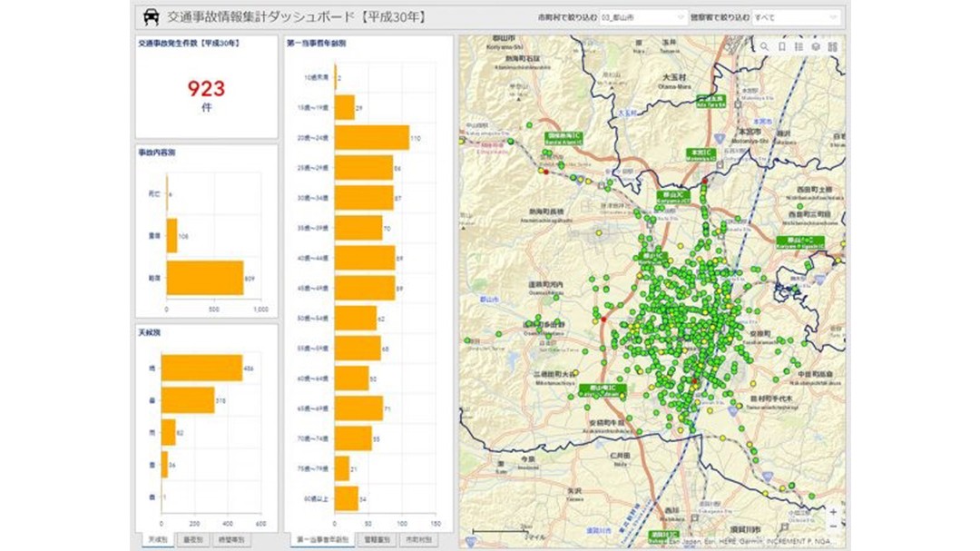Image resolution: width=980 pixels, height=551 pixels.
Task: Show the map legend list
Action: coord(799,47)
